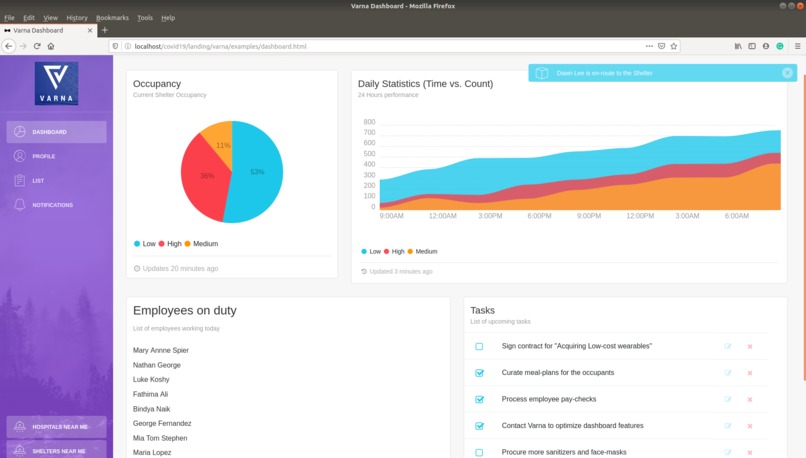This screenshot has height=458, width=806.
Task: Open the File menu
Action: [x=9, y=17]
